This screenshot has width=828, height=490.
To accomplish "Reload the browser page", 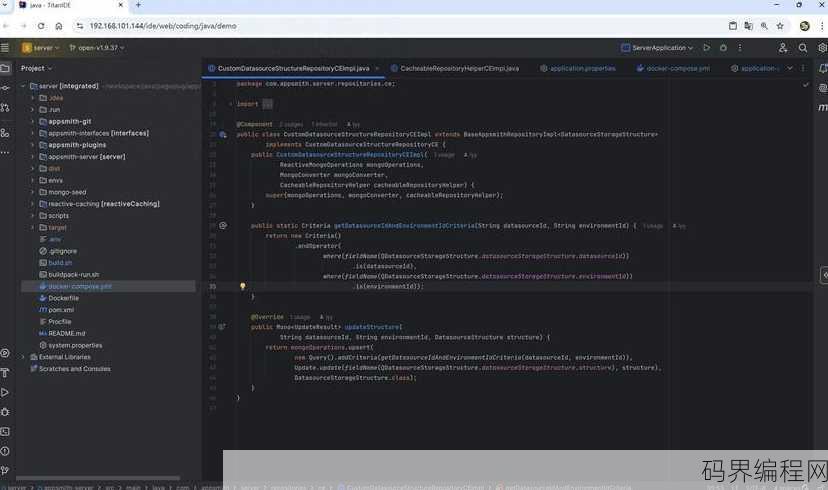I will point(41,26).
